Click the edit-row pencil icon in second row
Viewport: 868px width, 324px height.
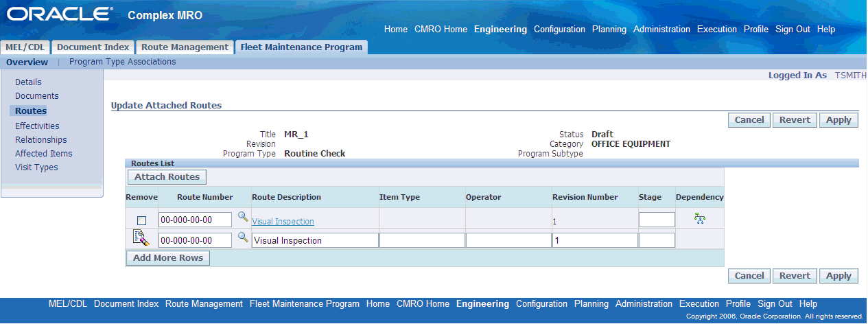(x=141, y=238)
